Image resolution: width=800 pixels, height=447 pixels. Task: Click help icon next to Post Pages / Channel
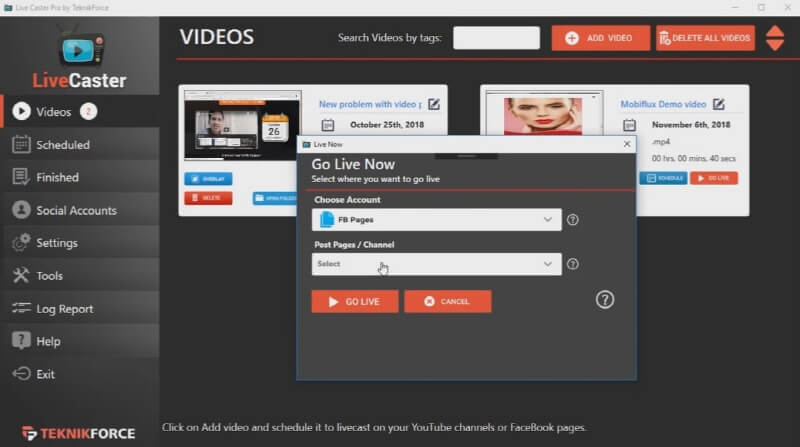[x=573, y=264]
